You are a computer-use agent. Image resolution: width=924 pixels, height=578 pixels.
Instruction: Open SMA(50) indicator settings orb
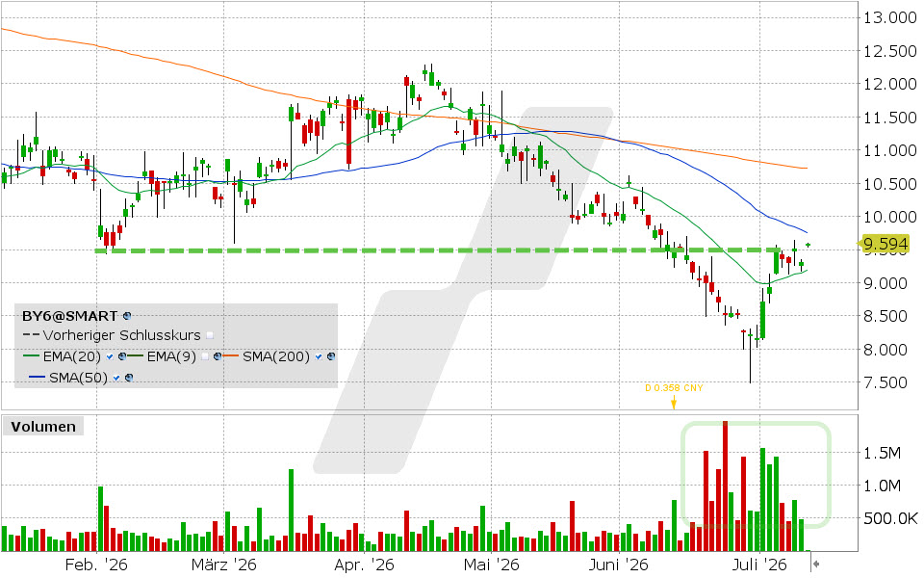pos(129,378)
